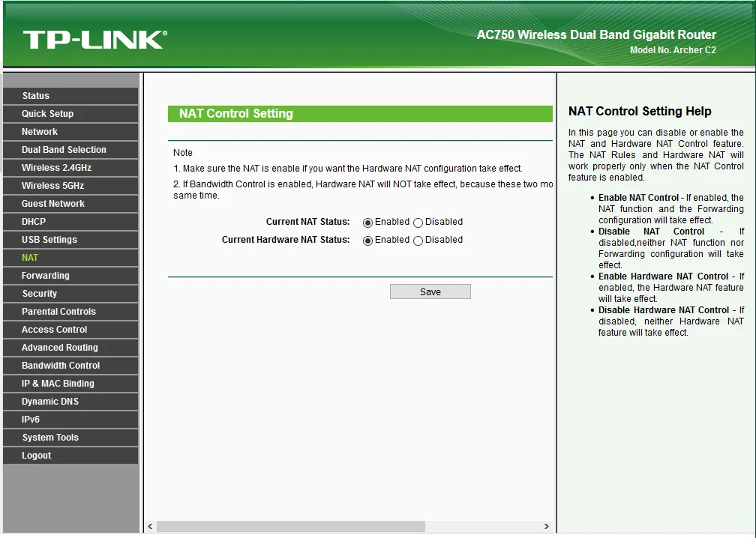This screenshot has width=756, height=538.
Task: Go to Parental Controls
Action: coord(70,311)
